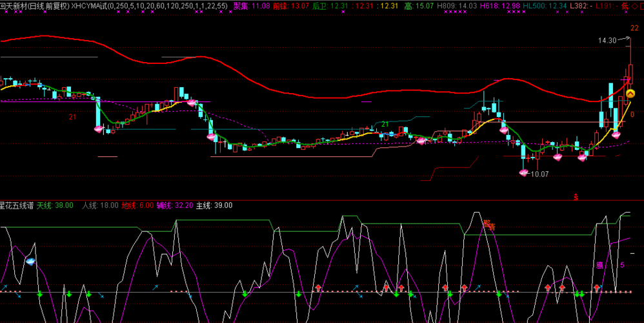Screen dimensions: 644x323
Task: Click the 14.30 high price label
Action: click(607, 40)
